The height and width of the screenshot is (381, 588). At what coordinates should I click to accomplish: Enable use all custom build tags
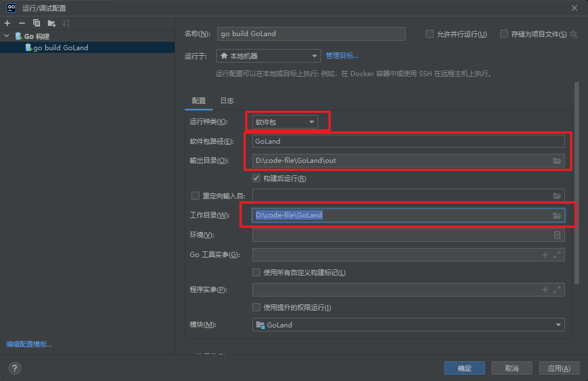(256, 272)
